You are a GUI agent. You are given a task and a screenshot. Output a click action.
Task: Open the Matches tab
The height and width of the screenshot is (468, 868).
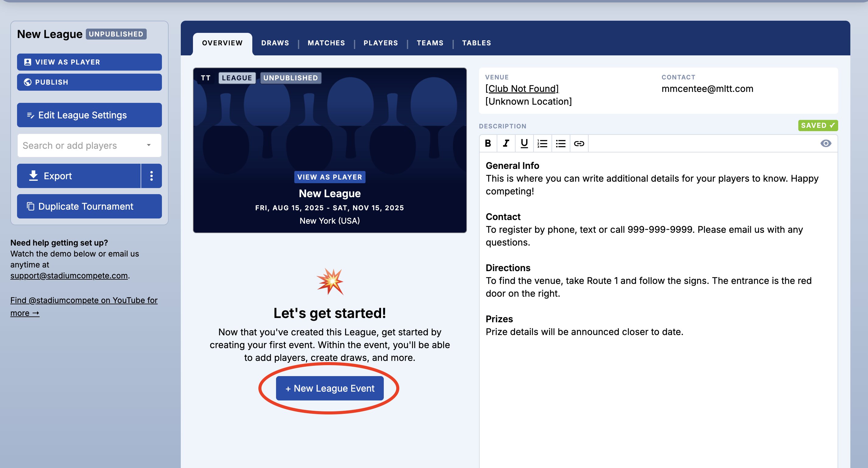tap(326, 43)
